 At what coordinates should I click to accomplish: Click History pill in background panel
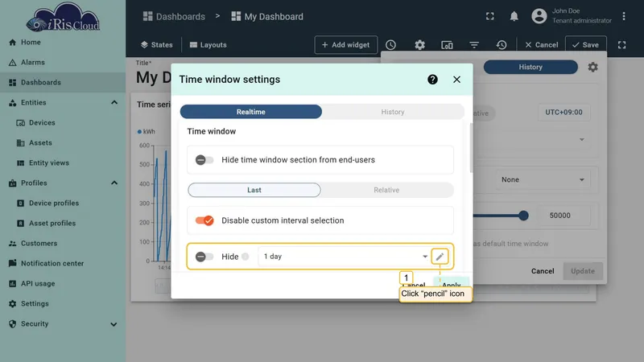pos(530,67)
